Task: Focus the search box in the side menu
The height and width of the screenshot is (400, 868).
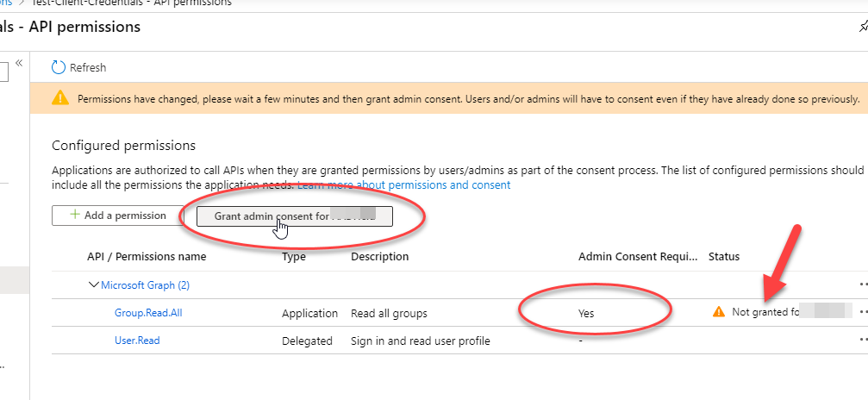Action: pyautogui.click(x=3, y=72)
